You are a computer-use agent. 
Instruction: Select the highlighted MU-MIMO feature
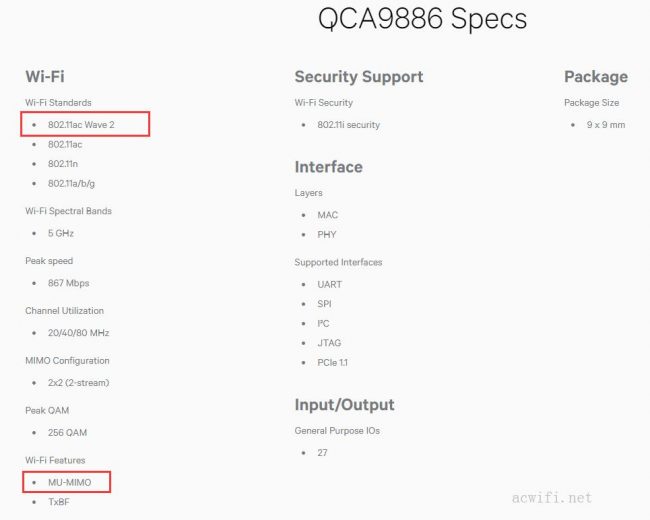point(69,482)
